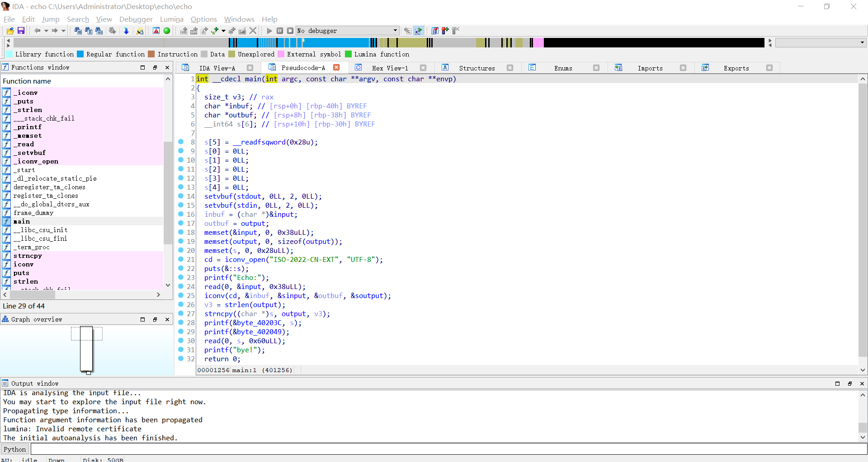
Task: Click the Convert to code icon
Action: pos(184,31)
